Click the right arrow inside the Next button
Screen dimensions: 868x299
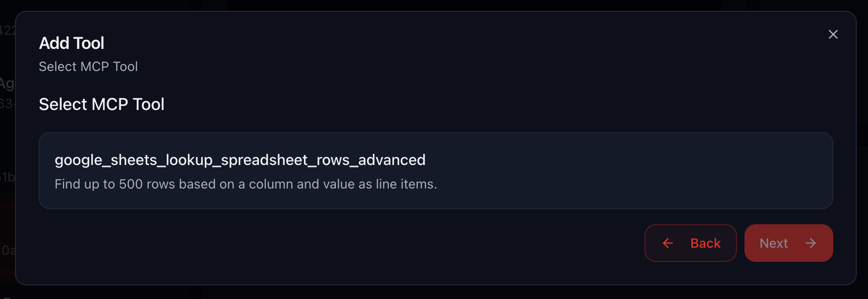[811, 243]
